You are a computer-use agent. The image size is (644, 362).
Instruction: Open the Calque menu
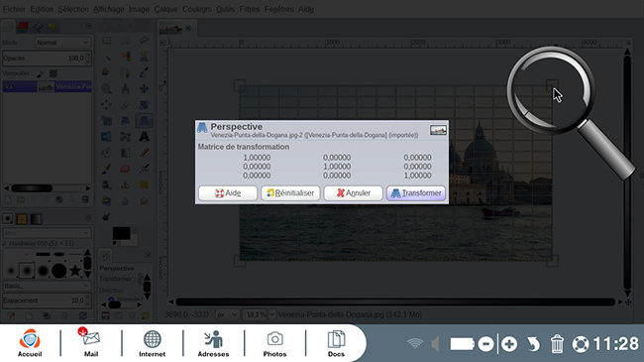coord(165,9)
